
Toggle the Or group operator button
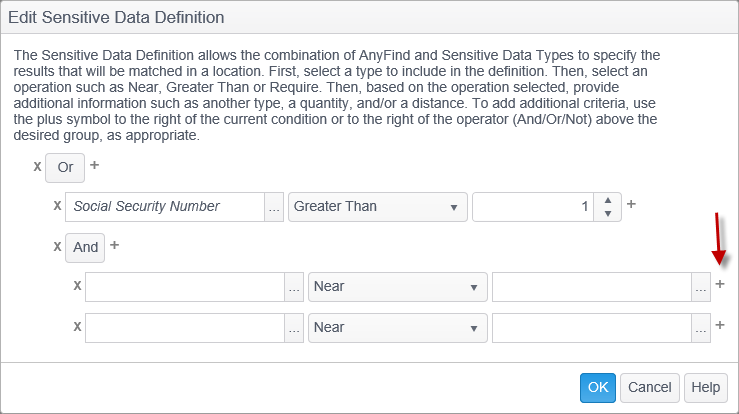pos(65,167)
